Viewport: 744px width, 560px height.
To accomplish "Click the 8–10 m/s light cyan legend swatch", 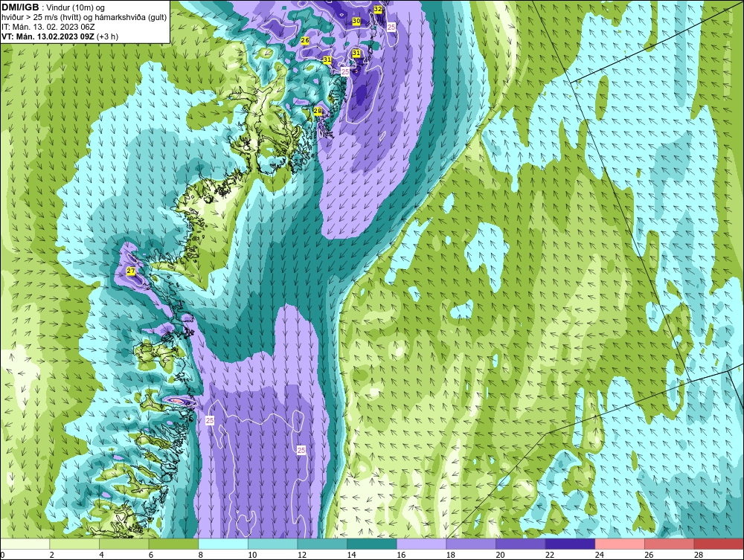I will pos(223,544).
